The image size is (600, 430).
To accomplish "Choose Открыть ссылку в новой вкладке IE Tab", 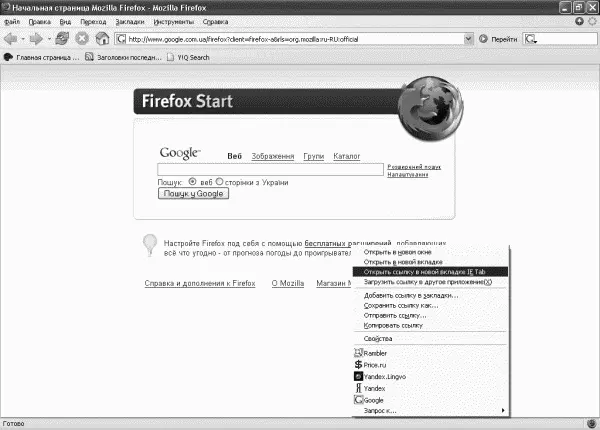I will pyautogui.click(x=430, y=272).
